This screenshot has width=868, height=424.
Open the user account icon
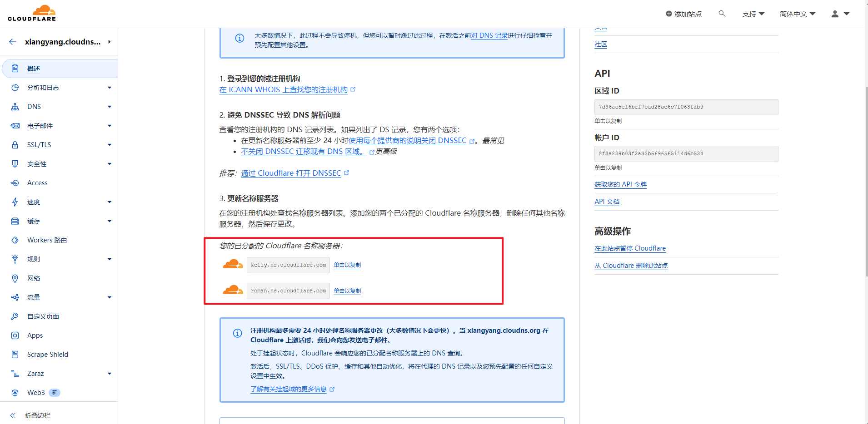[x=835, y=14]
